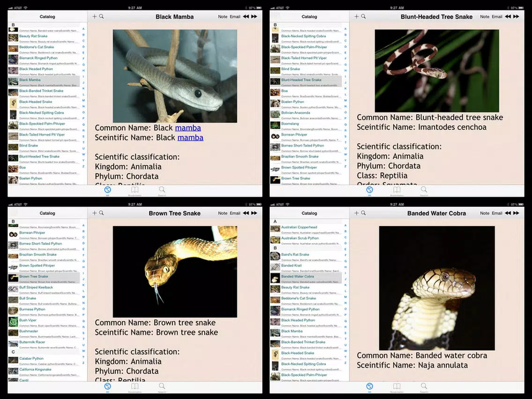Select Banded Krait in Banded Water Cobra screen list
This screenshot has height=399, width=532.
[x=306, y=268]
